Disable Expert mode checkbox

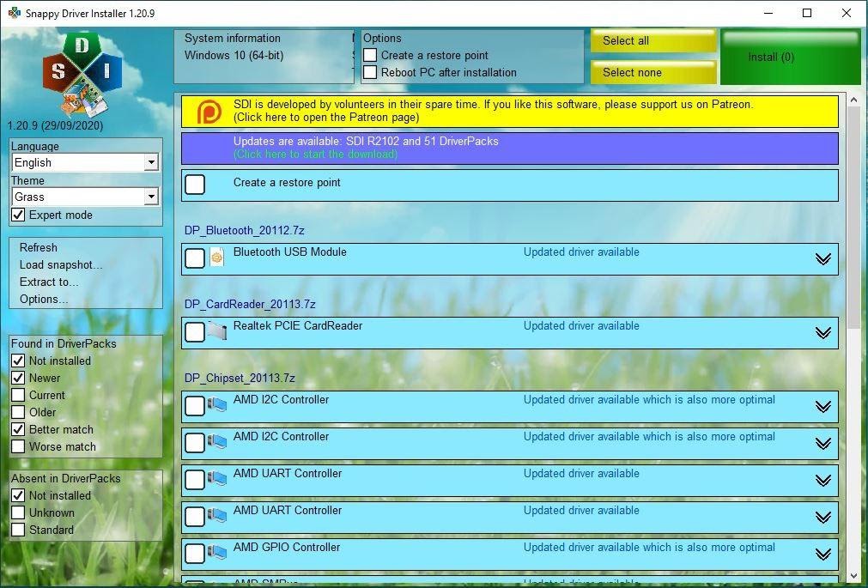(x=18, y=215)
